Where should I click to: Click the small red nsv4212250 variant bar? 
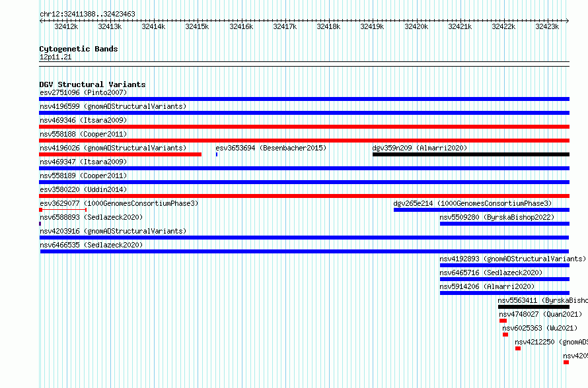[518, 348]
